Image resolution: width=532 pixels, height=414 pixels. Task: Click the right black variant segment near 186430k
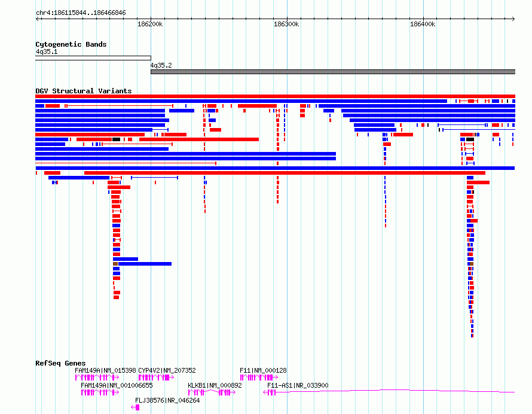click(x=470, y=139)
